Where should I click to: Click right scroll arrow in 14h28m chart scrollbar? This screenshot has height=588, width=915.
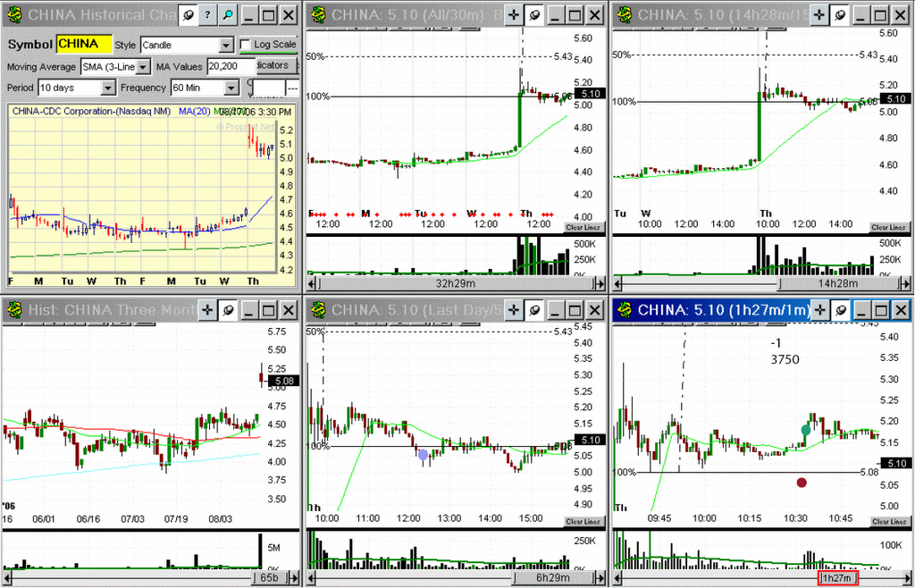coord(905,284)
